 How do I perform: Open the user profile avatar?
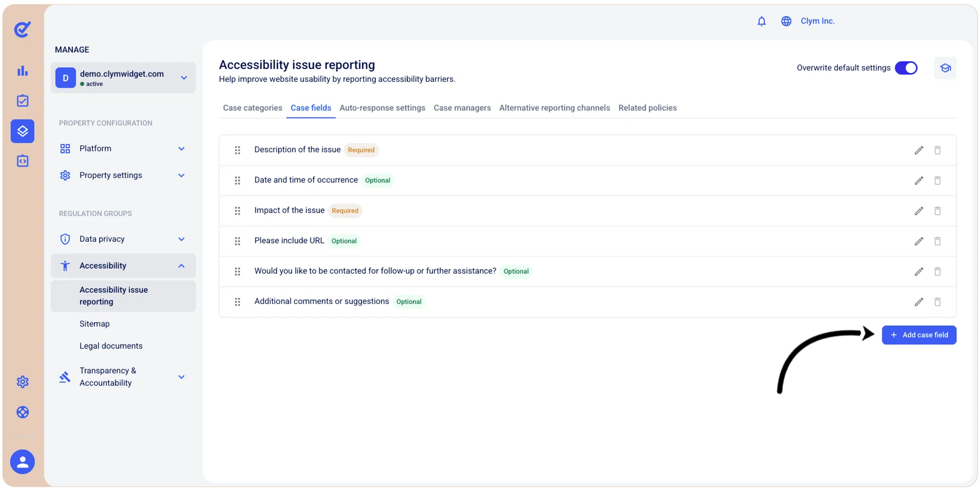22,462
